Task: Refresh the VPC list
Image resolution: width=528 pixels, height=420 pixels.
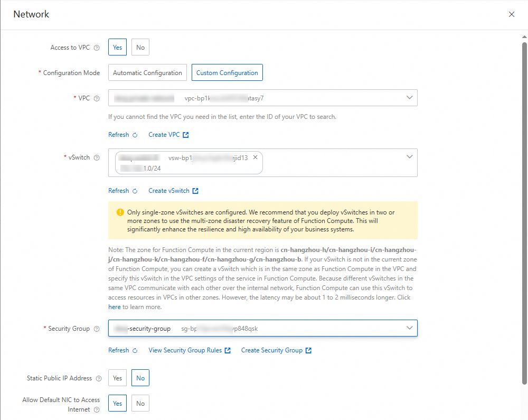Action: 118,135
